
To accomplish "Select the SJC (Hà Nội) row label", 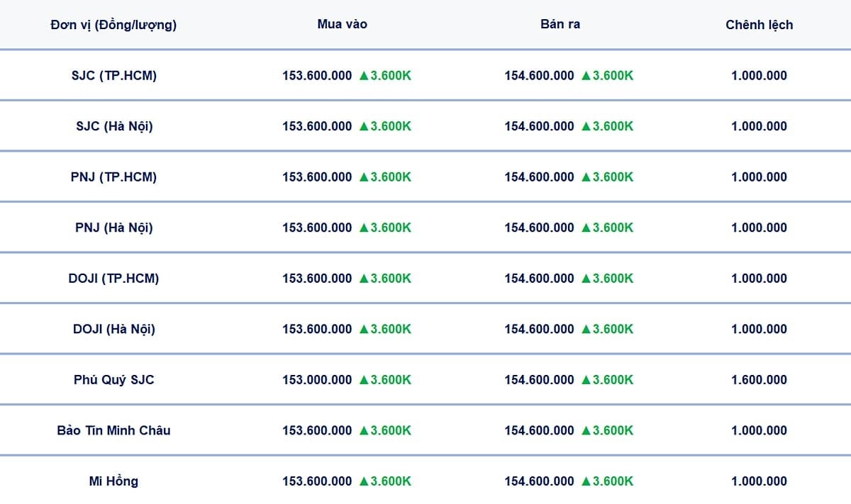I will click(x=114, y=126).
